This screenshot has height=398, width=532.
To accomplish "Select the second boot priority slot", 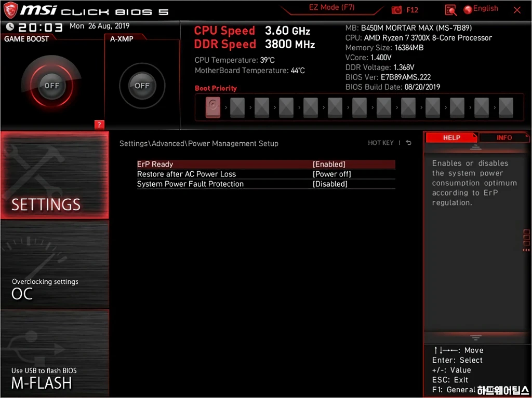I will coord(237,107).
